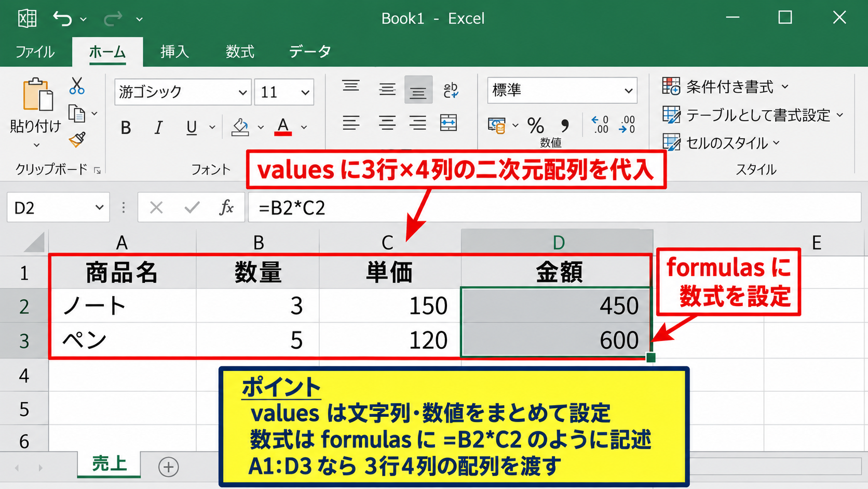Select the 売上 sheet tab

[x=109, y=464]
